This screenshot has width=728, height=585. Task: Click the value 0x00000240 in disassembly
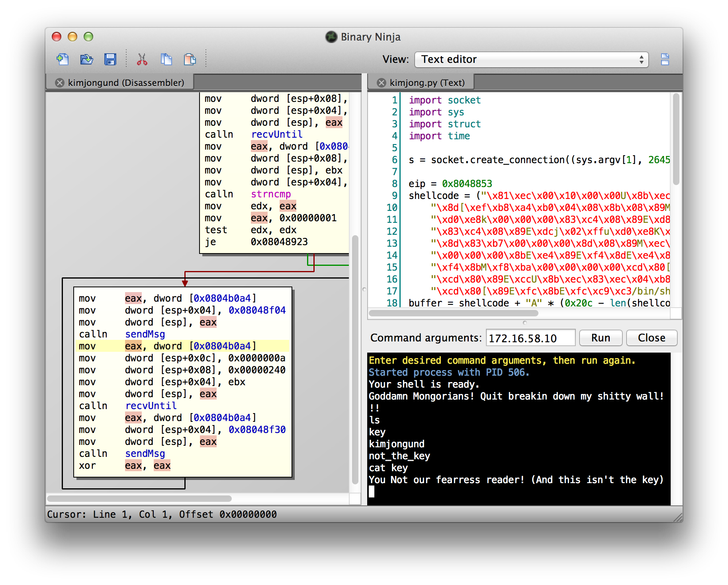click(257, 370)
